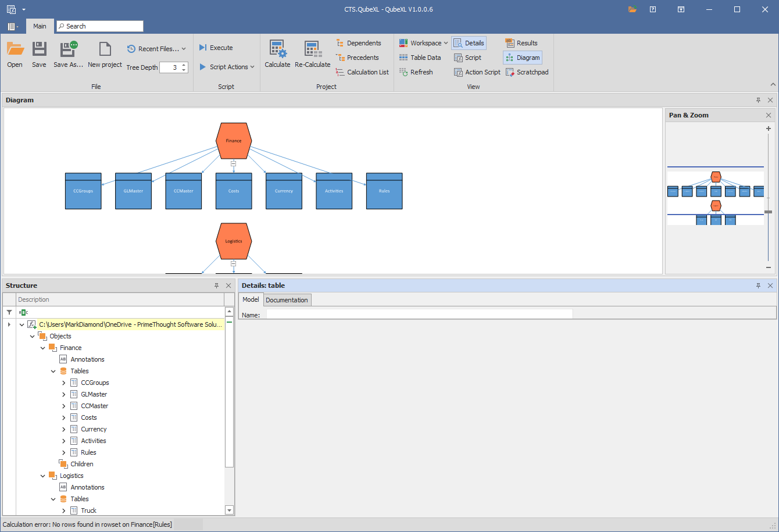
Task: Select the Currency table box in diagram
Action: [x=284, y=191]
